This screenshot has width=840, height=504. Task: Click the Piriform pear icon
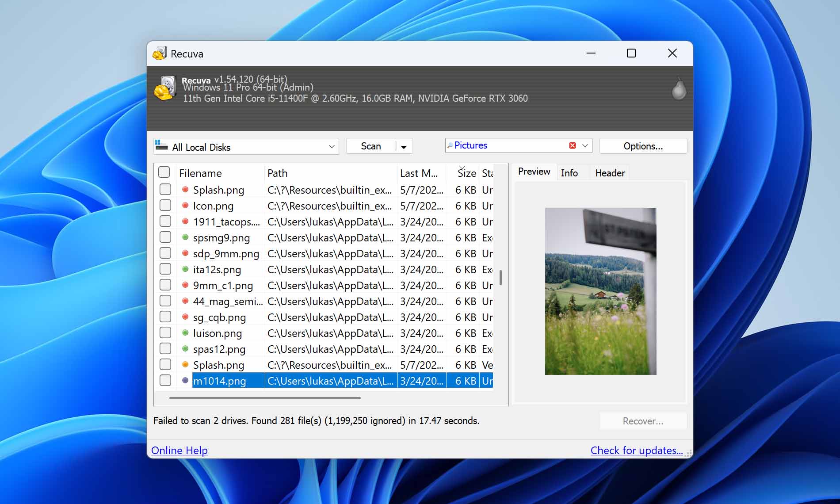coord(679,88)
